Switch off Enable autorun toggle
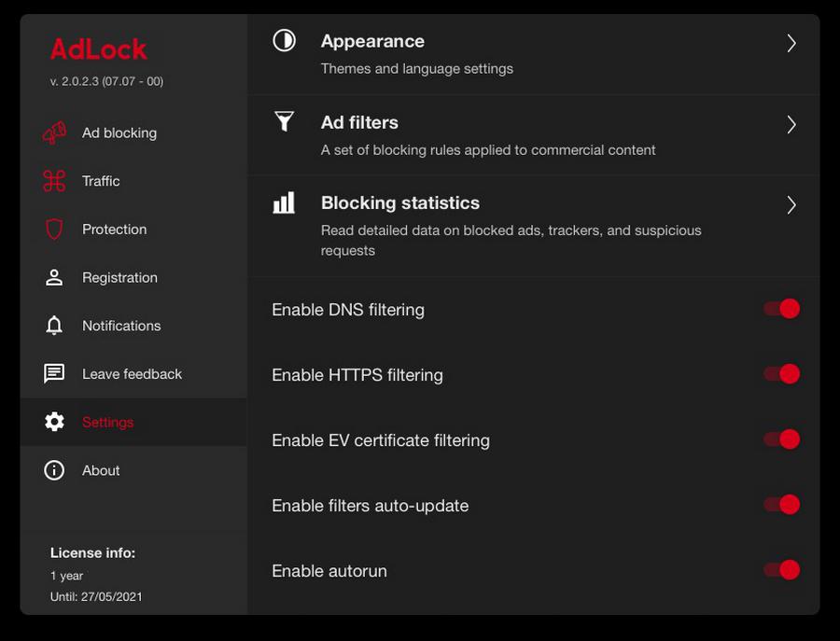Screen dimensions: 840x641 coord(782,570)
